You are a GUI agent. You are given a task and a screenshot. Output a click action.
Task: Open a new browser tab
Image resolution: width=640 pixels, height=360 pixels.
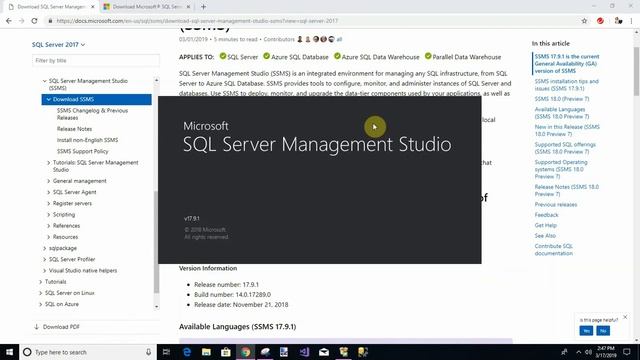pyautogui.click(x=203, y=7)
